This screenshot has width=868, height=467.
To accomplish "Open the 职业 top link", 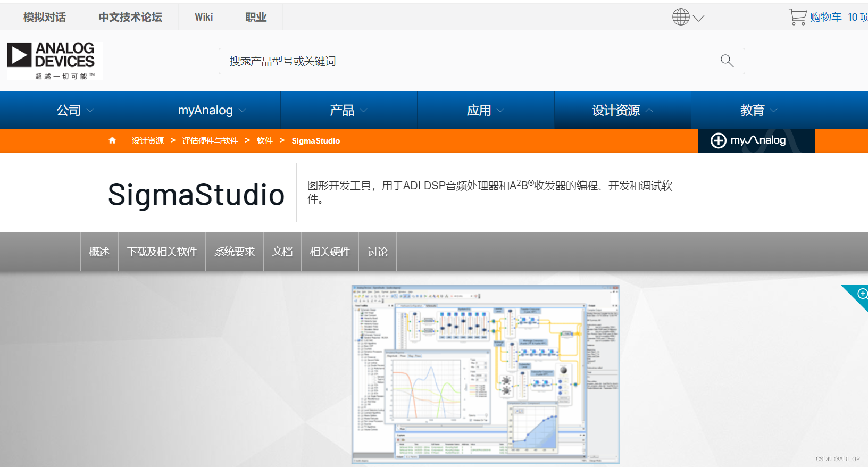I will pos(256,17).
